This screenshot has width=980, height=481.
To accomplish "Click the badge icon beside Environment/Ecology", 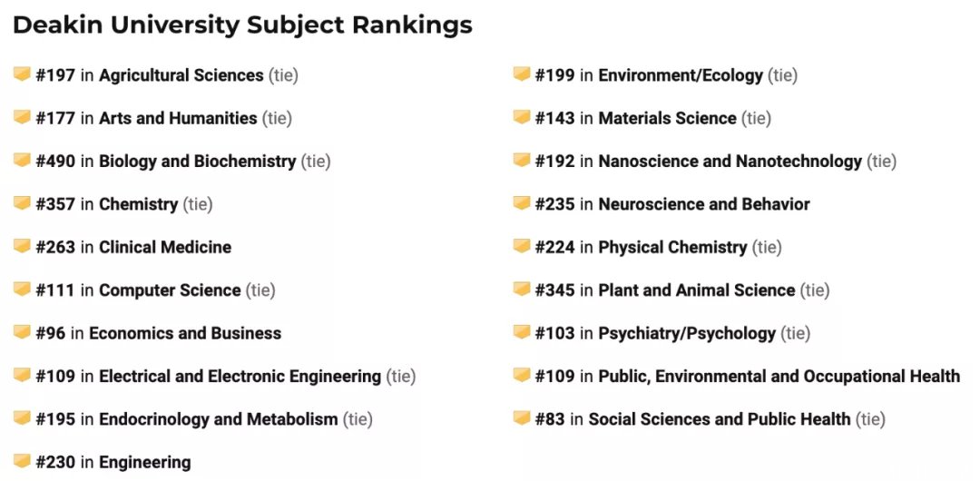I will click(522, 74).
